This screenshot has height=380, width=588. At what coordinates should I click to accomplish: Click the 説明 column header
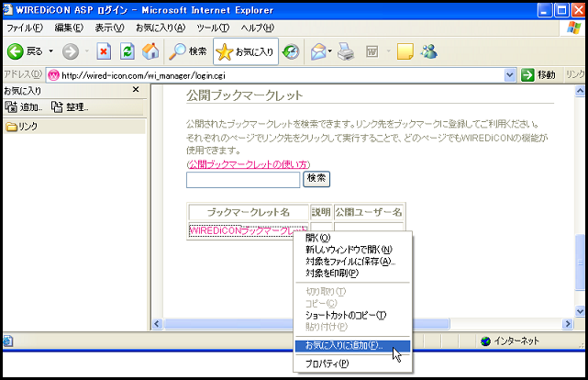[321, 212]
